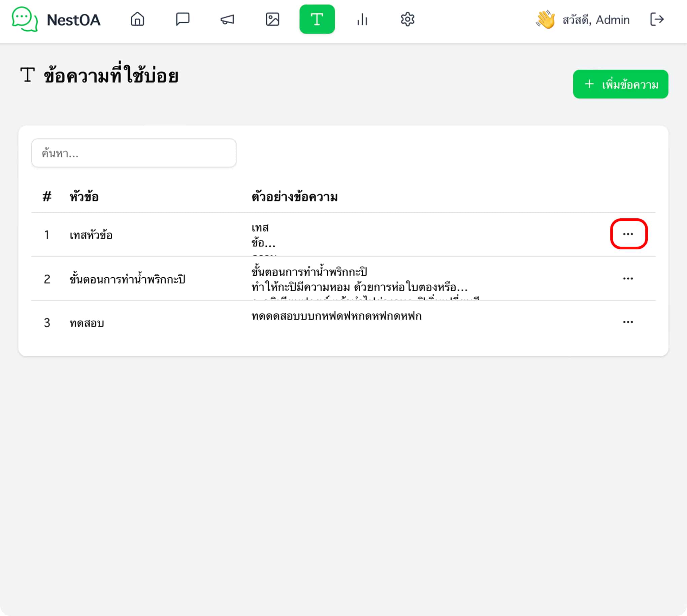Open the Home icon in navbar
Viewport: 687px width, 616px height.
pyautogui.click(x=137, y=19)
